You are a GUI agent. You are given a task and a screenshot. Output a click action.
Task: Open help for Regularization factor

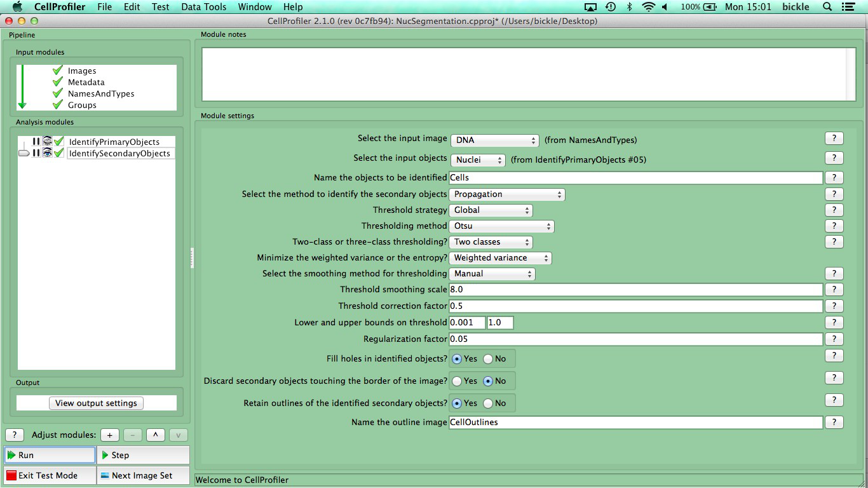(x=834, y=339)
